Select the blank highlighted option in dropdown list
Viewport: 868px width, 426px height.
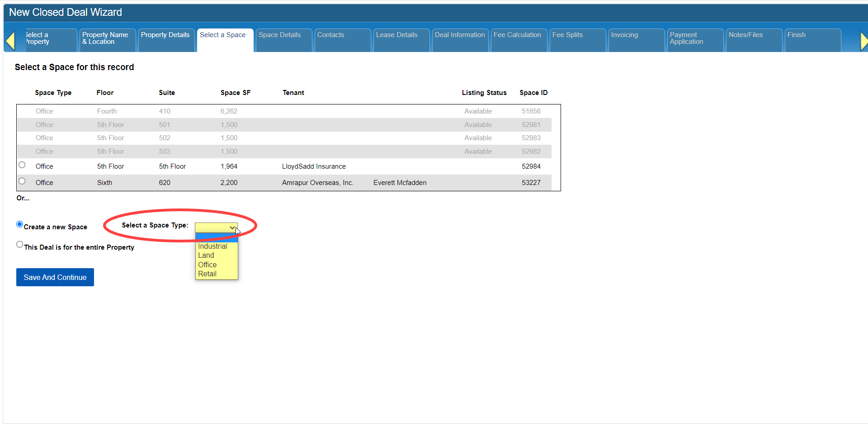217,238
